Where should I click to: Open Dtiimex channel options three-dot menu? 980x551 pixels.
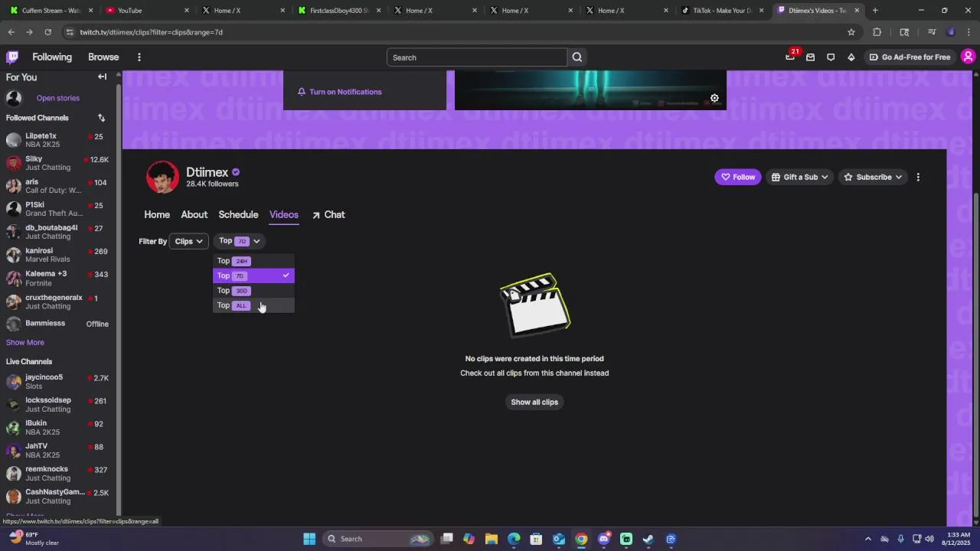click(x=918, y=177)
